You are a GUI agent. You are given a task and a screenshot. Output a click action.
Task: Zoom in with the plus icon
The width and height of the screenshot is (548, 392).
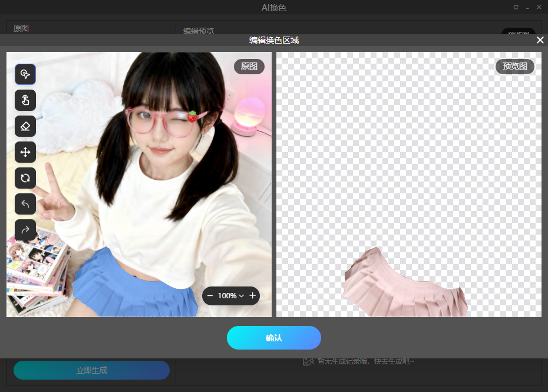click(x=252, y=295)
